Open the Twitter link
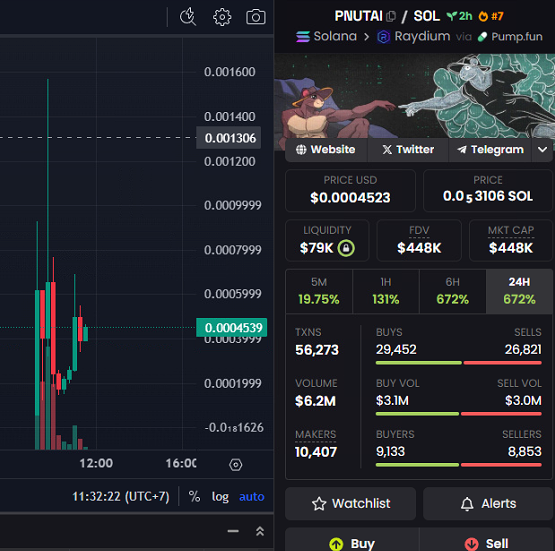Screen dimensions: 555x551 tap(408, 149)
